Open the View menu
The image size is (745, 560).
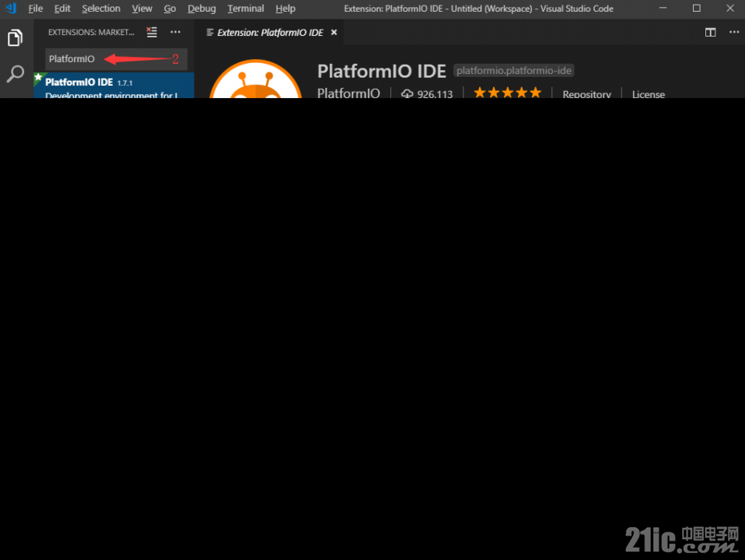[142, 9]
